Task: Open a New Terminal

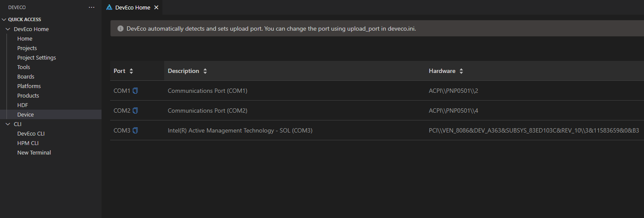Action: tap(34, 152)
